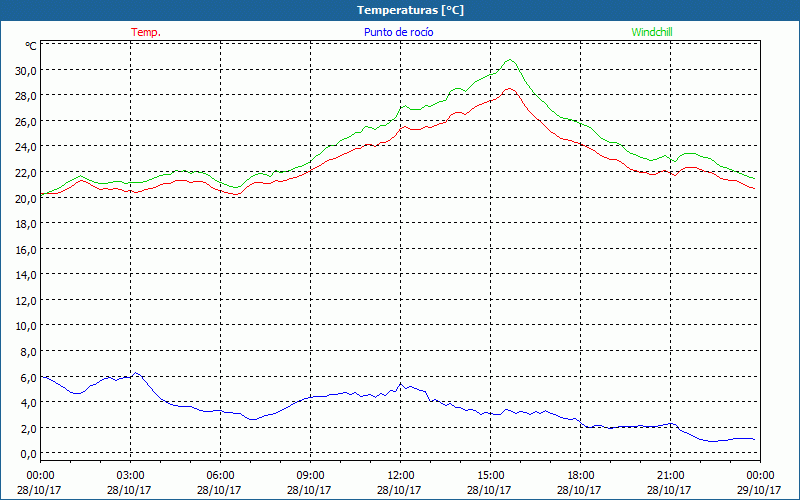This screenshot has width=800, height=500.
Task: Click the peak of the red Temp. curve
Action: pos(509,89)
